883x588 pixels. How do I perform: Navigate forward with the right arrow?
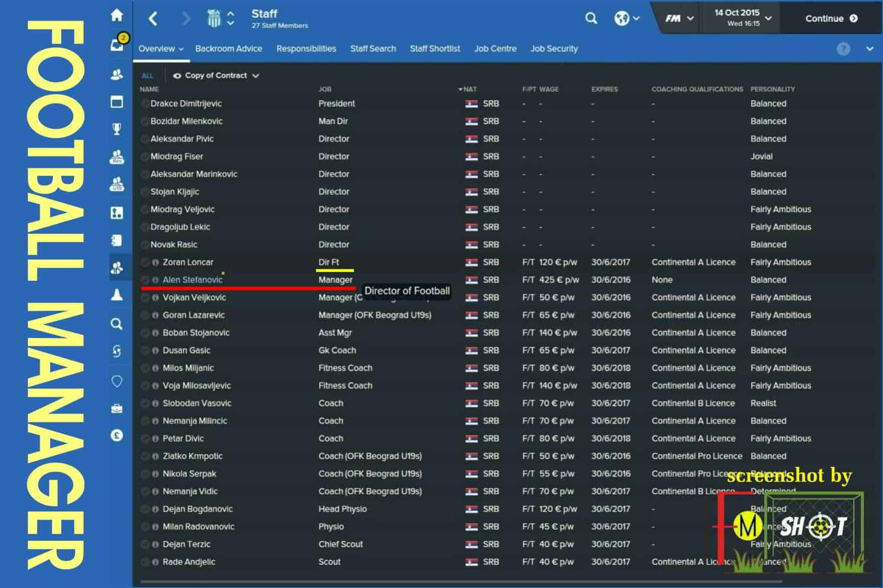click(185, 19)
